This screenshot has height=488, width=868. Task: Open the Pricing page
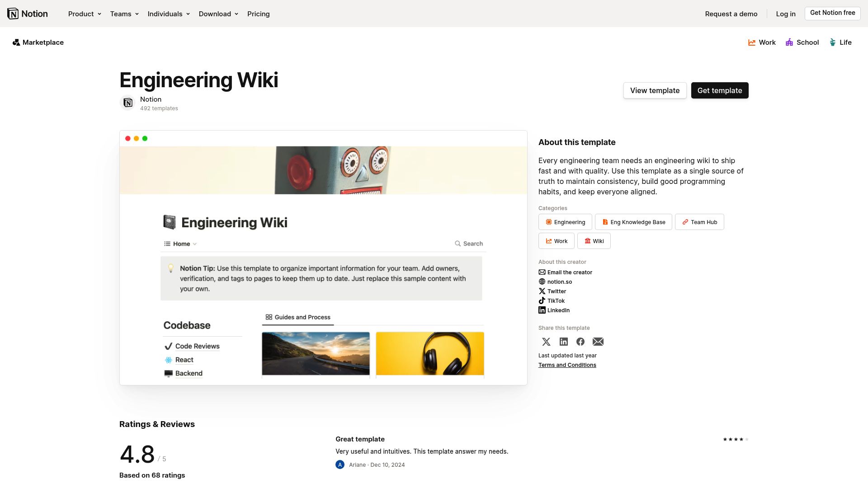pos(259,14)
